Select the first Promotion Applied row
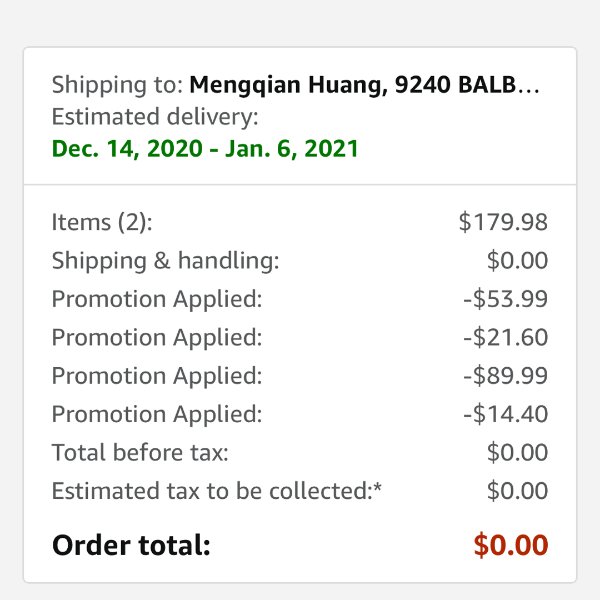This screenshot has height=600, width=600. [300, 299]
